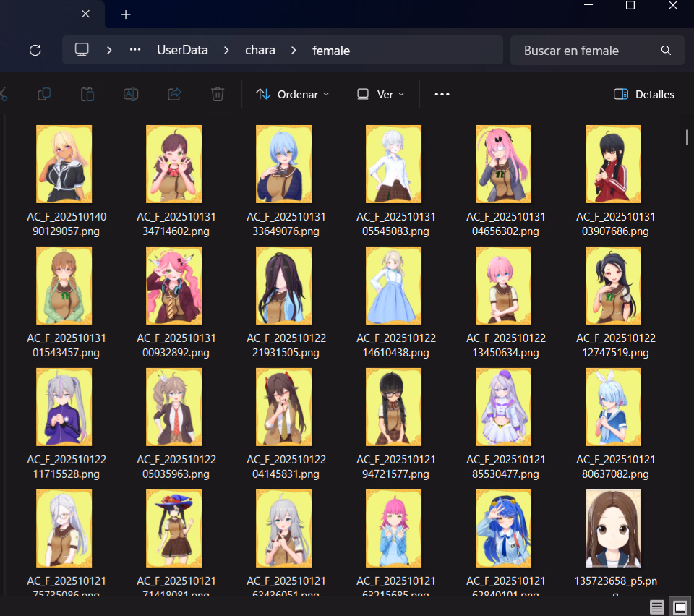This screenshot has width=694, height=616.
Task: Switch to details list view layout
Action: 657,607
